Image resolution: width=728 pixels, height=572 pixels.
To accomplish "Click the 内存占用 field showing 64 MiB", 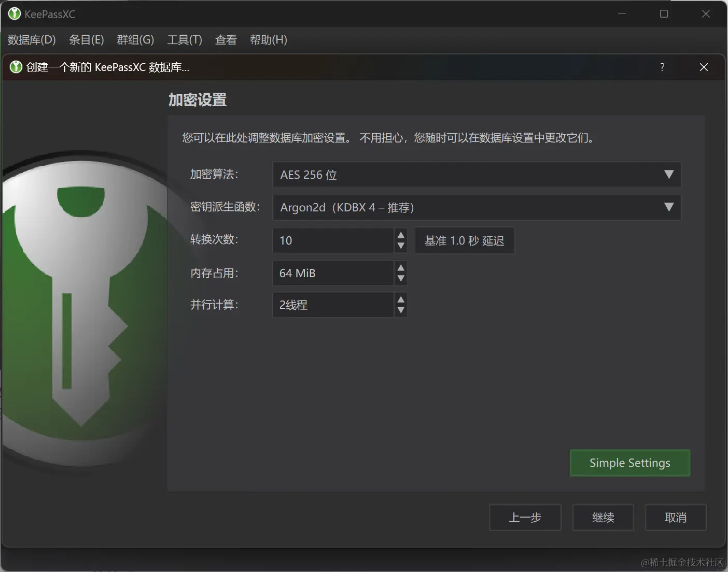I will pos(333,273).
